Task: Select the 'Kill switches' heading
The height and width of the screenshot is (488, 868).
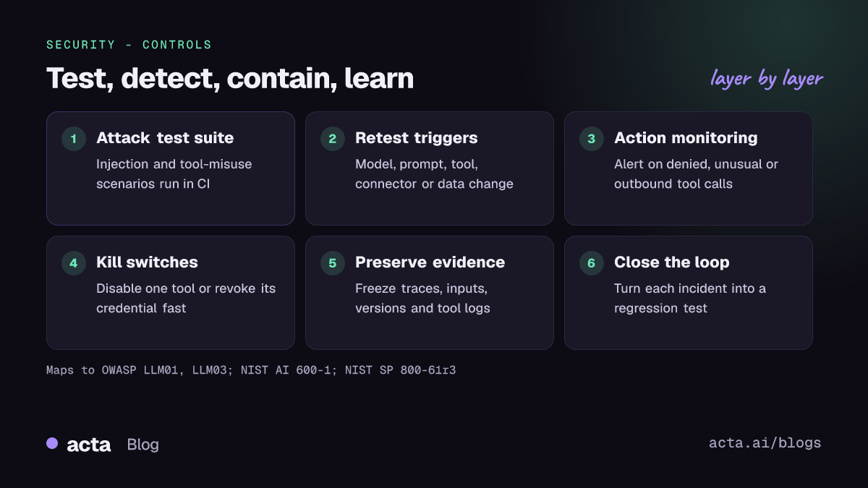Action: pos(147,262)
